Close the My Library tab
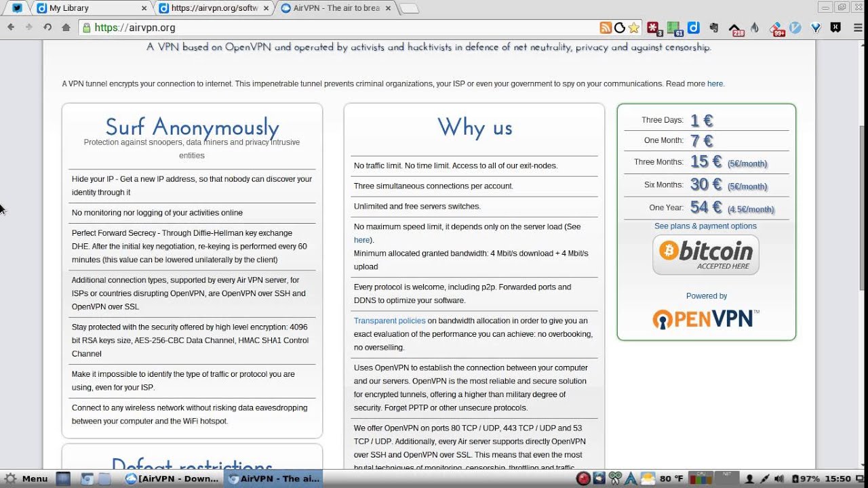 point(144,8)
